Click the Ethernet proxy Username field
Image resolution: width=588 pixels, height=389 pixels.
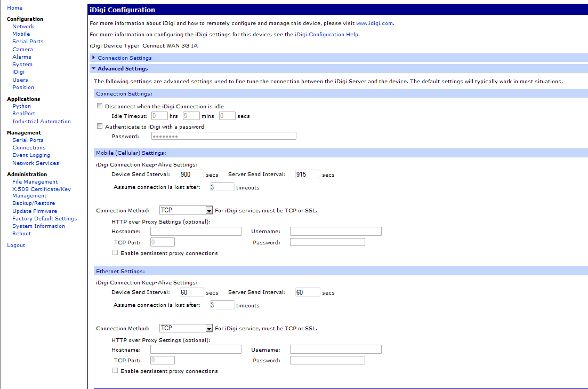(335, 350)
